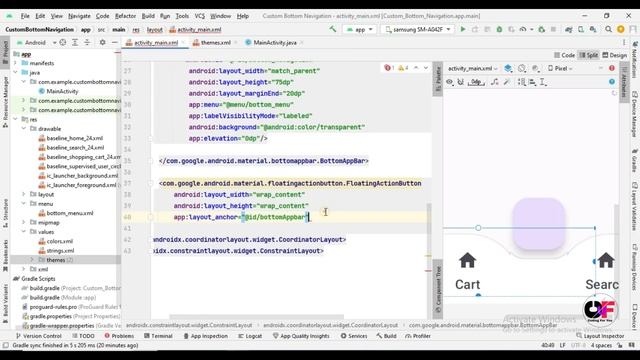Image resolution: width=640 pixels, height=360 pixels.
Task: Click the red error indicator in design view
Action: pyautogui.click(x=611, y=68)
